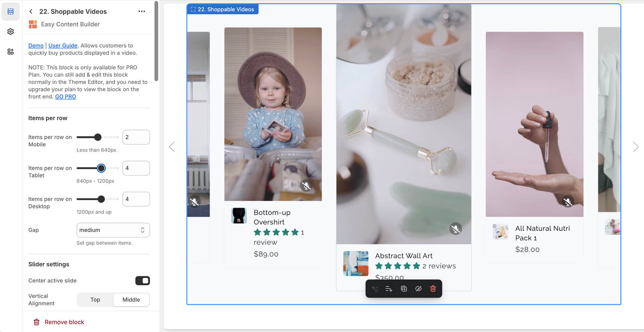Click the Items per row on Mobile input

pos(136,137)
